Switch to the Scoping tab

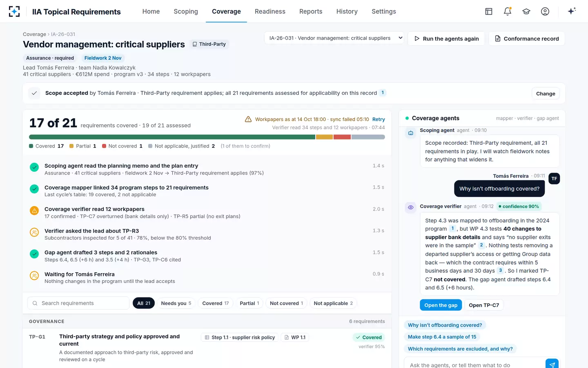click(186, 11)
